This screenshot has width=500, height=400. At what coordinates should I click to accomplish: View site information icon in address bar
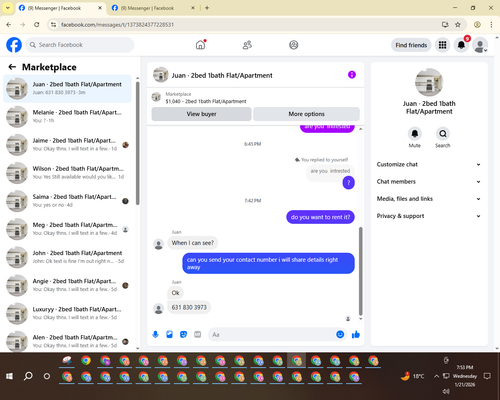(54, 24)
